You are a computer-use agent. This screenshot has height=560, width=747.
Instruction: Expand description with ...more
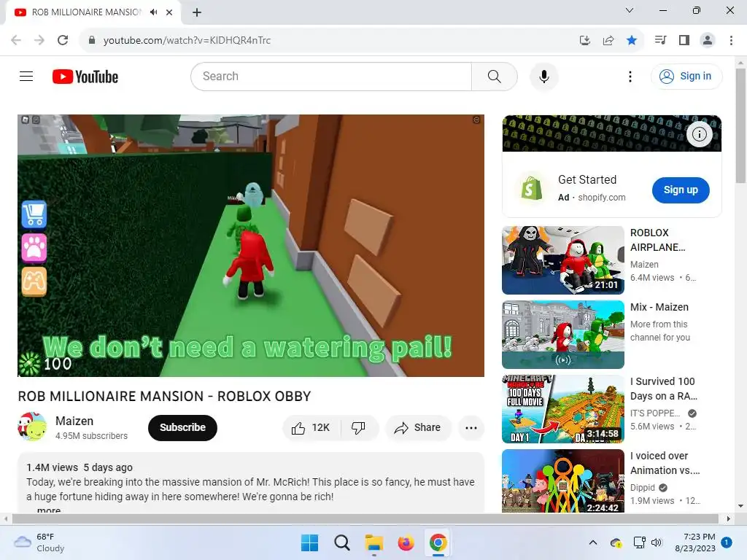tap(49, 510)
